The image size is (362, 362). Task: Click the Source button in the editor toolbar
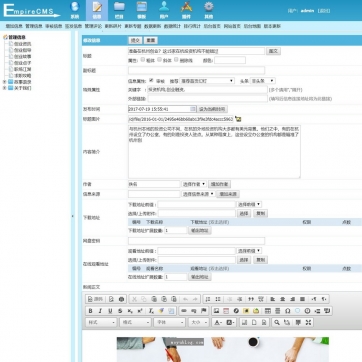(95, 299)
